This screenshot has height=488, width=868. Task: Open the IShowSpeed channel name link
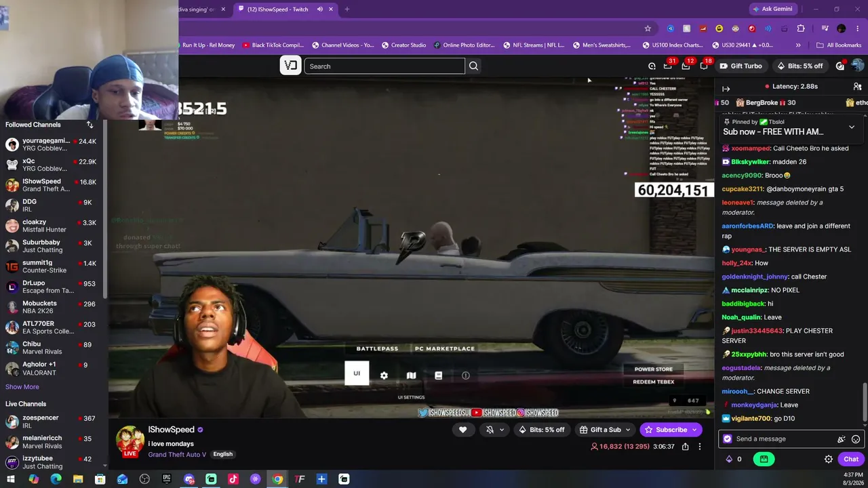click(x=171, y=430)
